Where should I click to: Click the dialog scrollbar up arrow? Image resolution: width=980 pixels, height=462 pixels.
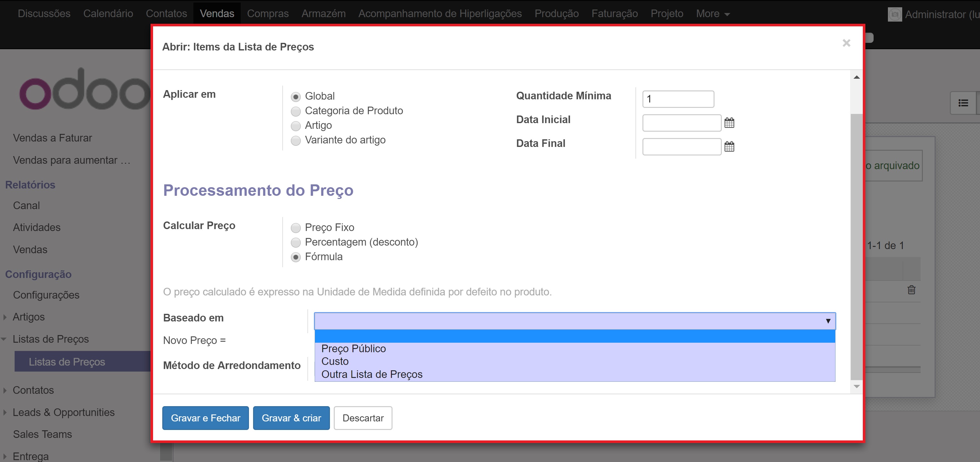pyautogui.click(x=856, y=77)
